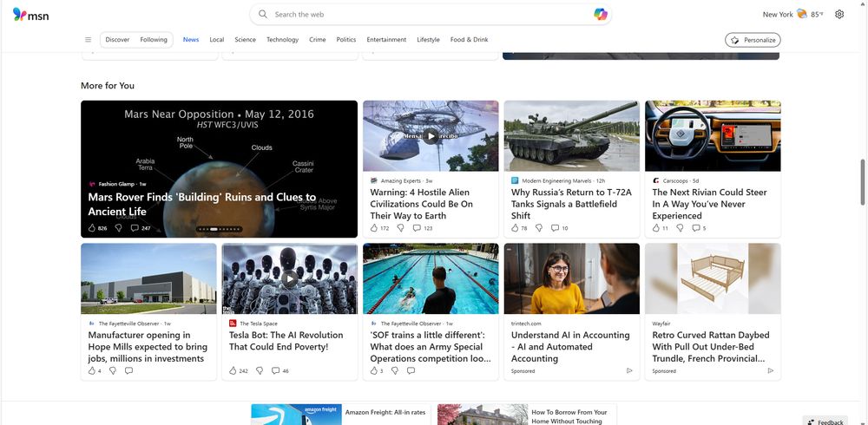Switch to the Following feed
This screenshot has height=425, width=868.
154,40
